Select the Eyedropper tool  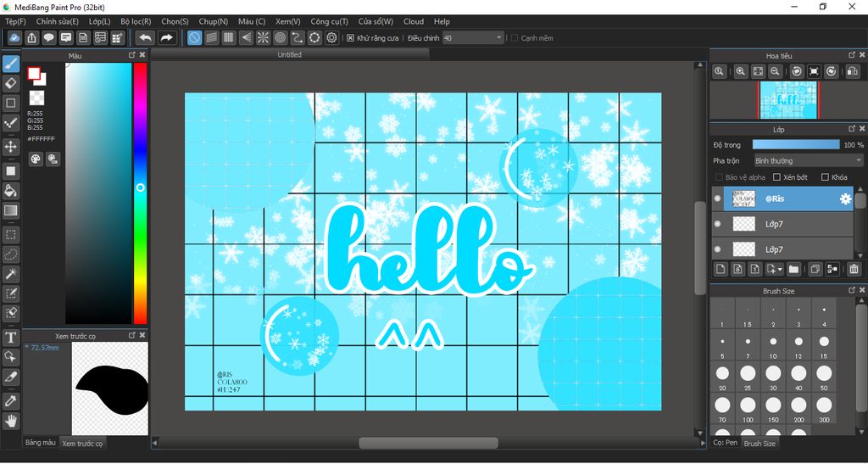10,401
